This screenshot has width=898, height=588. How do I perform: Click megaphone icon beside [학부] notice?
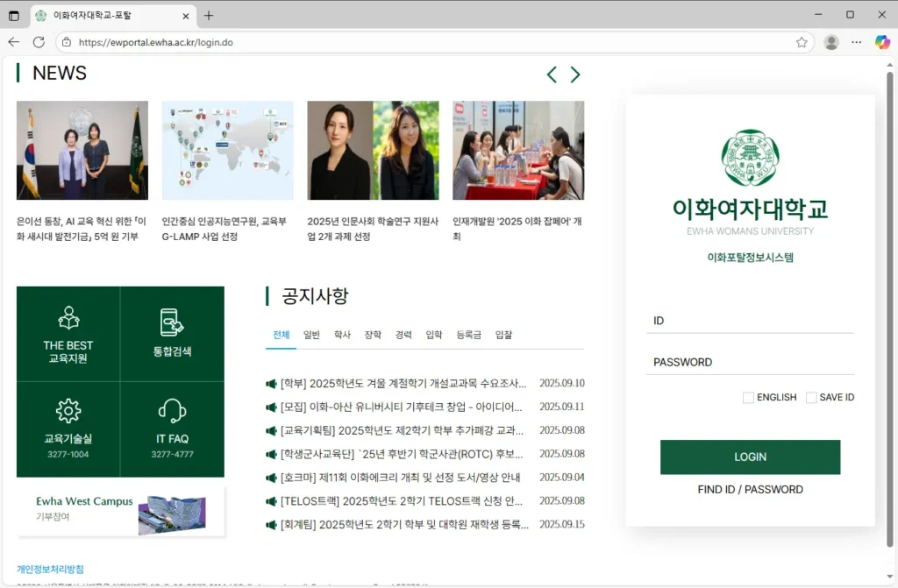(x=271, y=384)
